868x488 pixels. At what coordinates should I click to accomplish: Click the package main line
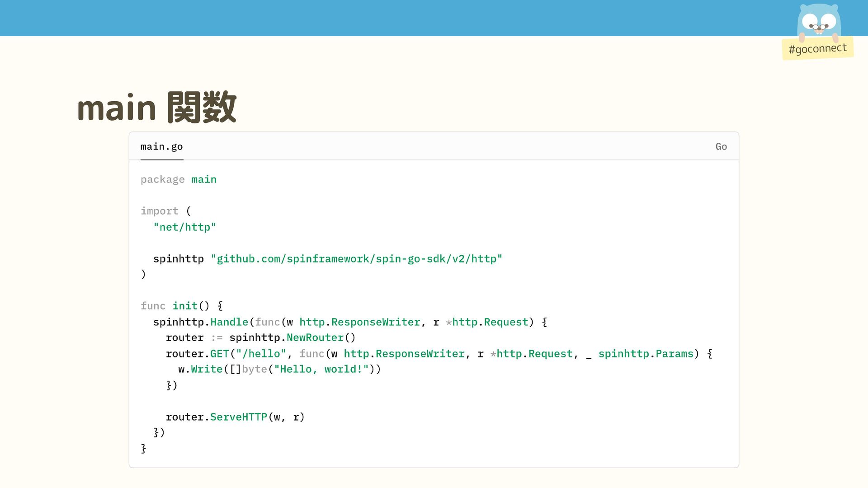[179, 180]
